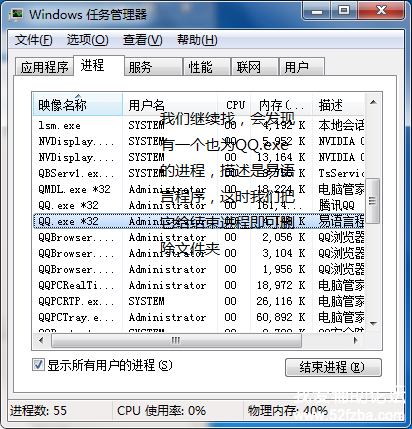Sort by 内存 column header
The height and width of the screenshot is (429, 412).
pos(282,105)
